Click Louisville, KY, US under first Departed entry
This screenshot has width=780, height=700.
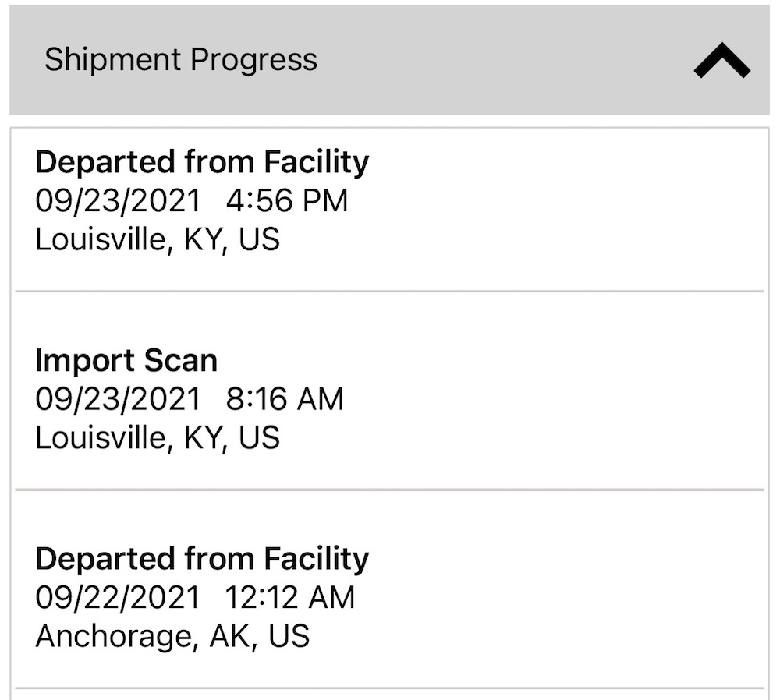[158, 239]
